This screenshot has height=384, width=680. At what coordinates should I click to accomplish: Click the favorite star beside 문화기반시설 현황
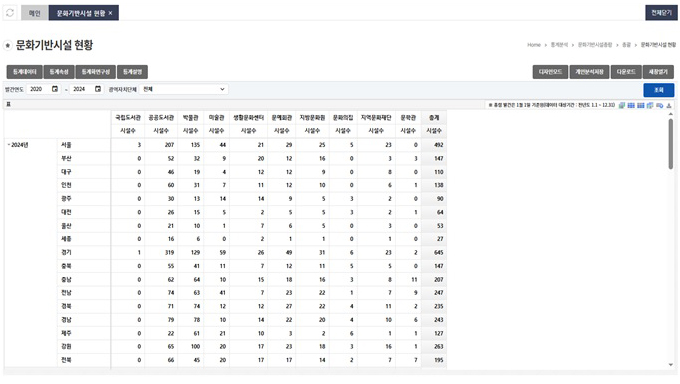pyautogui.click(x=7, y=45)
